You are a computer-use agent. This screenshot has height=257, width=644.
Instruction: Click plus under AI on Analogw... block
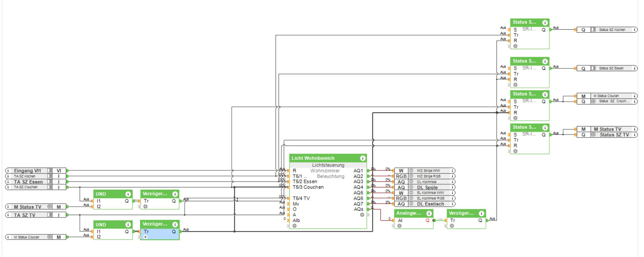(399, 226)
